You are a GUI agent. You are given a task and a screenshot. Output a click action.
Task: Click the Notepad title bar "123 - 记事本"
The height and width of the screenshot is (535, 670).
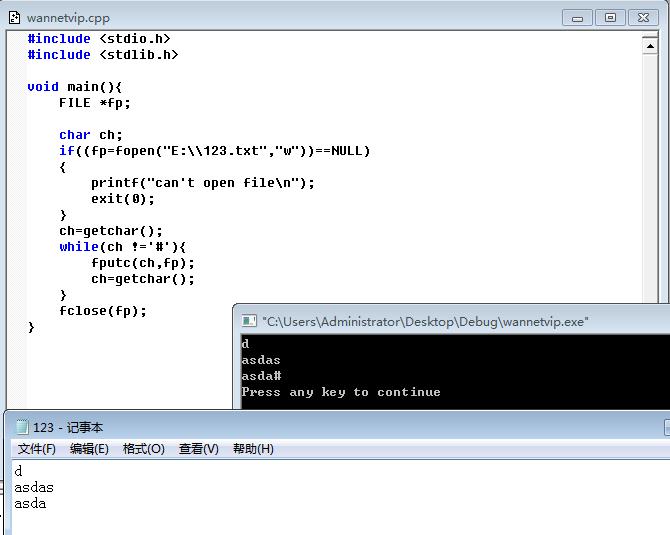(68, 427)
